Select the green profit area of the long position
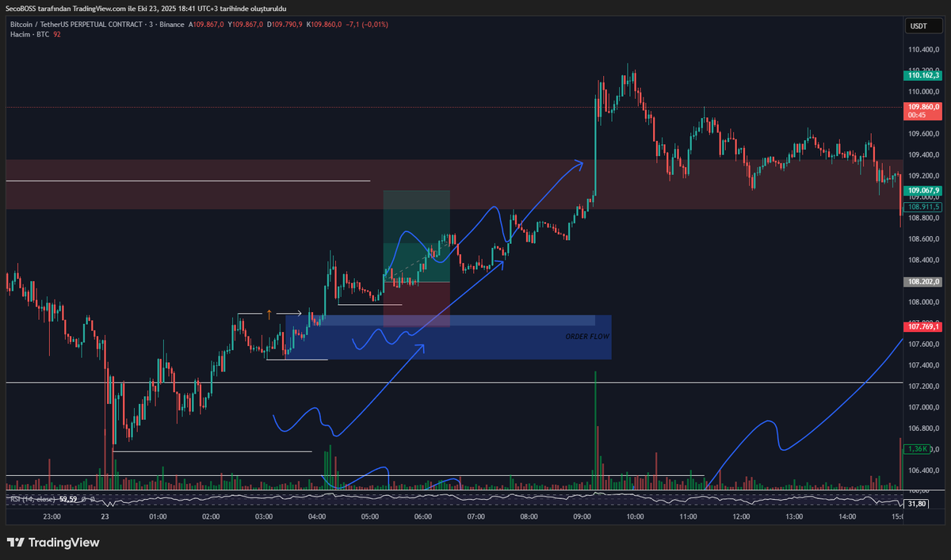Screen dimensions: 951x560 coord(417,236)
